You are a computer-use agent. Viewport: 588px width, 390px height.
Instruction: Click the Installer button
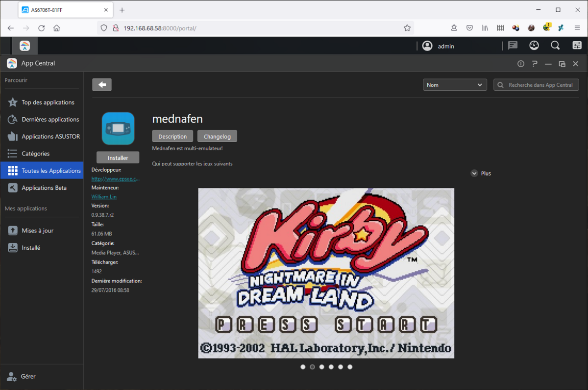coord(118,157)
